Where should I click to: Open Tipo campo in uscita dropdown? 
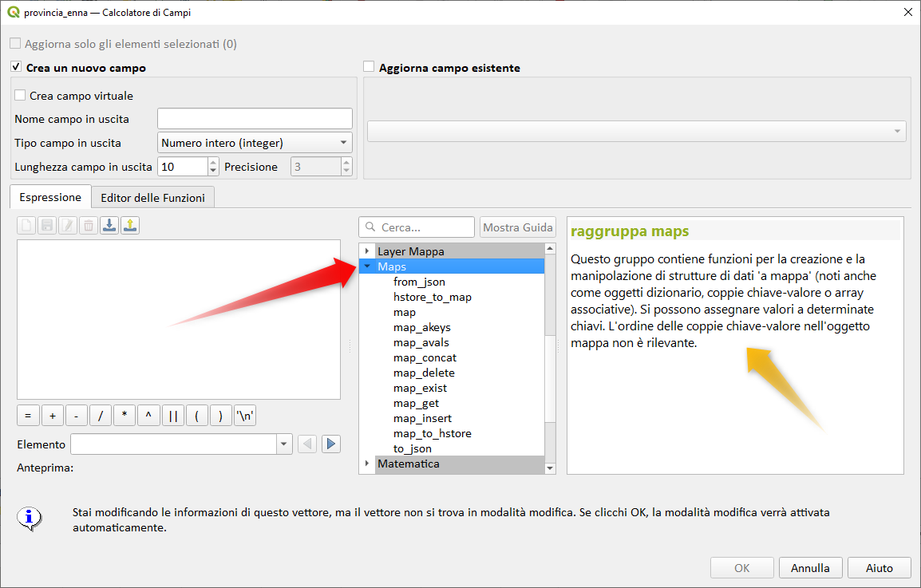[255, 143]
